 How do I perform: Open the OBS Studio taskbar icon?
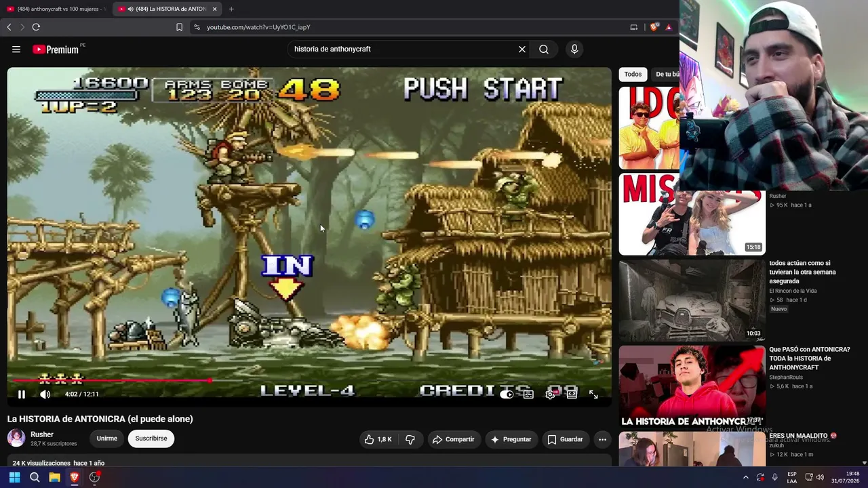tap(94, 477)
